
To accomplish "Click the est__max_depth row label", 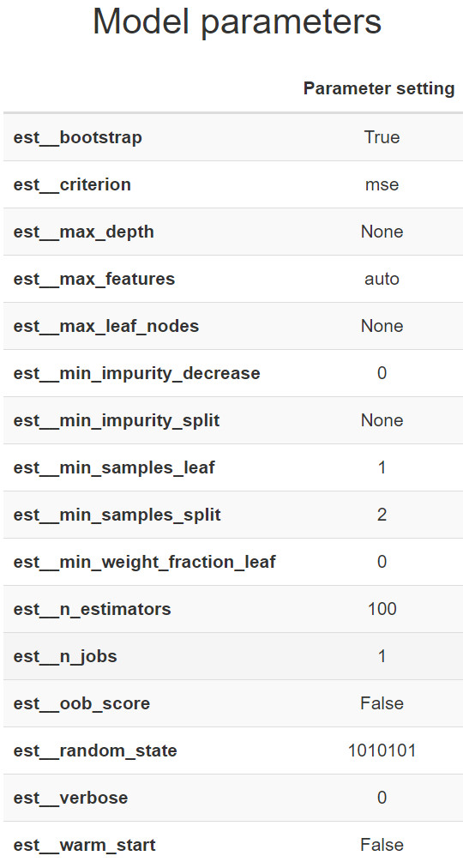I will coord(83,232).
